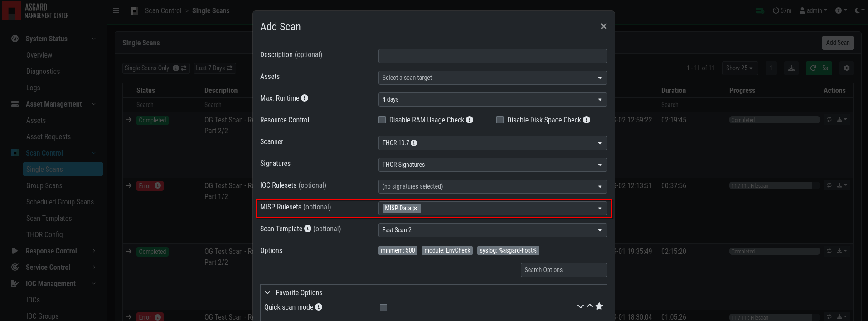Open the Scanner THOR 10.7 dropdown
The image size is (868, 321).
tap(493, 143)
